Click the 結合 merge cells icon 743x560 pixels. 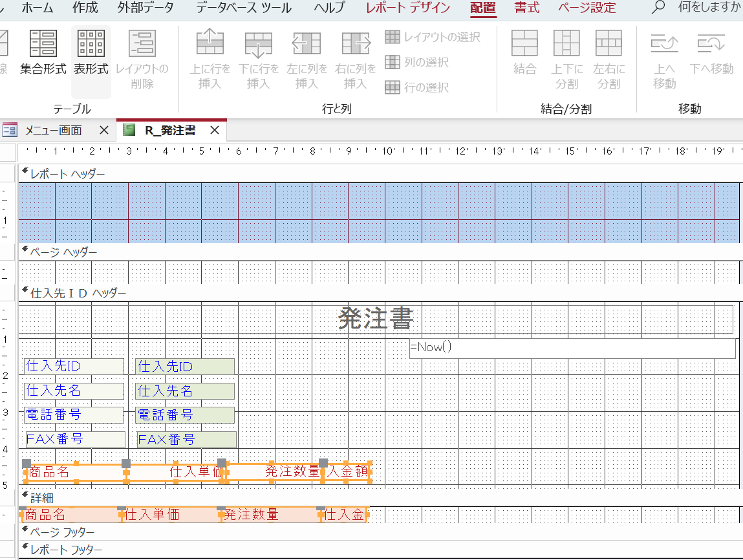524,52
